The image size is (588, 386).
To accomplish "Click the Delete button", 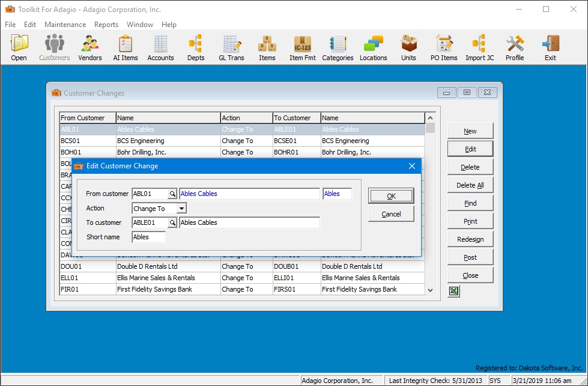I will pyautogui.click(x=470, y=167).
